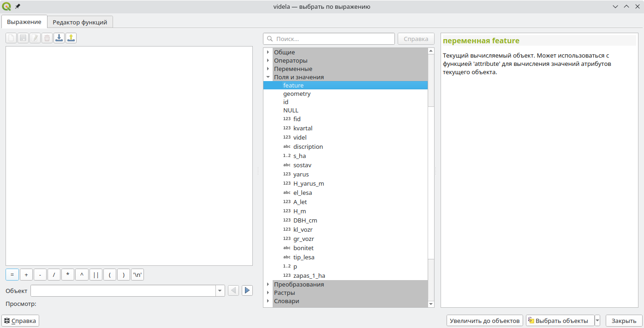Expand the Общие group
Image resolution: width=644 pixels, height=328 pixels.
tap(268, 52)
